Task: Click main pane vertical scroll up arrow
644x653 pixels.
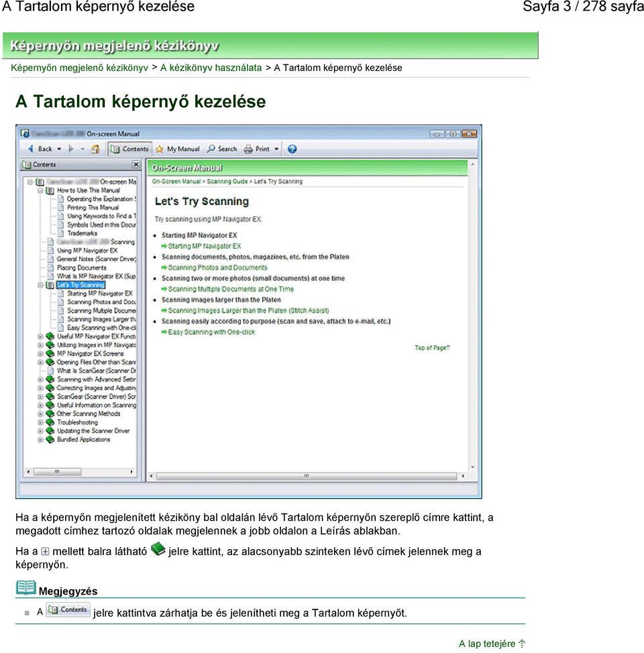Action: coord(473,165)
